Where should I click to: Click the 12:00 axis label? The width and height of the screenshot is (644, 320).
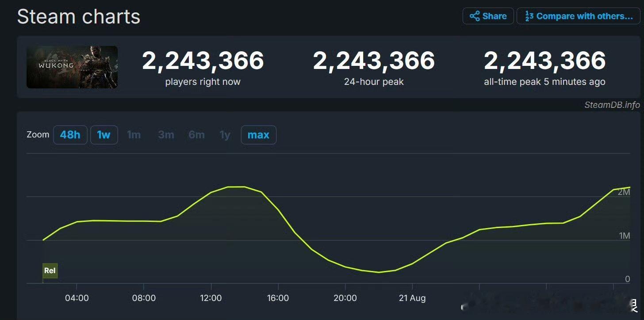211,298
